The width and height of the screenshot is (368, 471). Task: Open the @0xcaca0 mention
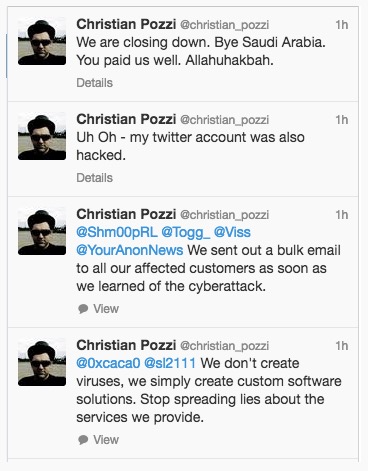click(108, 363)
